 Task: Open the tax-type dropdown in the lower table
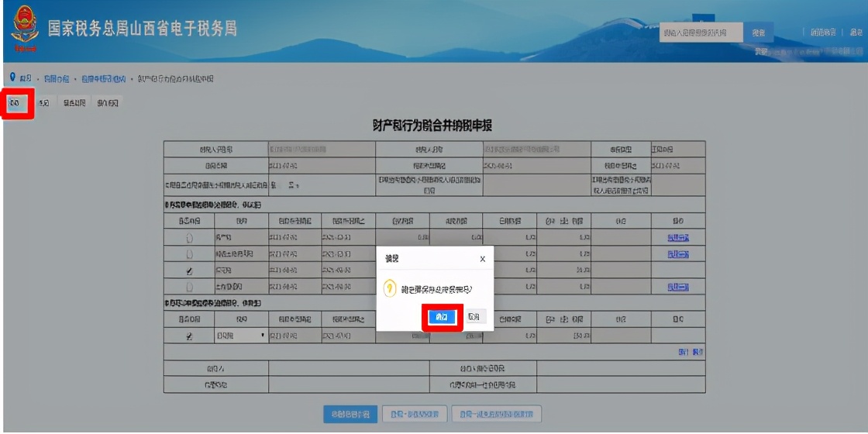click(241, 336)
